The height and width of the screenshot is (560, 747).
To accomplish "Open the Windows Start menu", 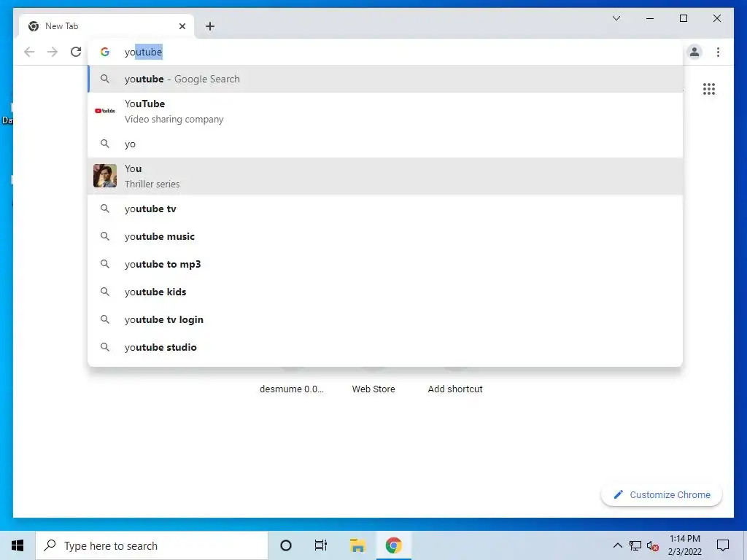I will (18, 545).
